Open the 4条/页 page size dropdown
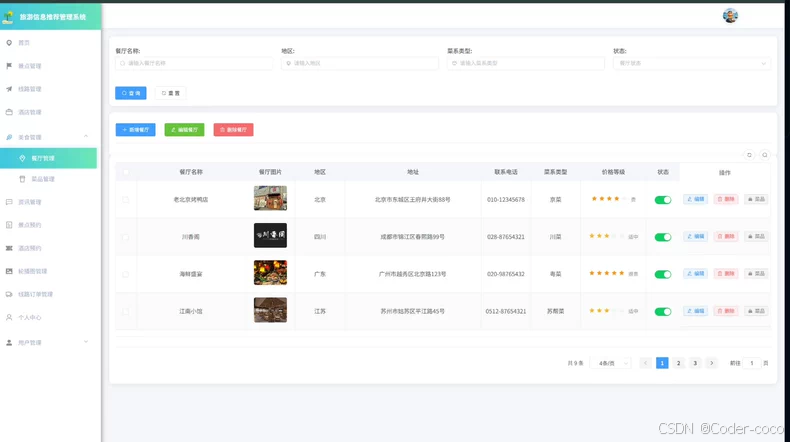Image resolution: width=790 pixels, height=442 pixels. (x=611, y=363)
